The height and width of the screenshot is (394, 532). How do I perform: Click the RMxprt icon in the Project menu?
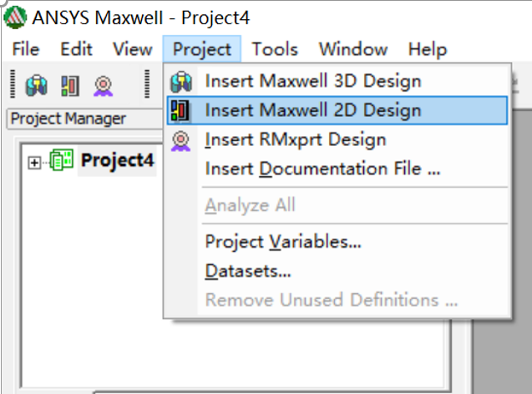[x=181, y=139]
